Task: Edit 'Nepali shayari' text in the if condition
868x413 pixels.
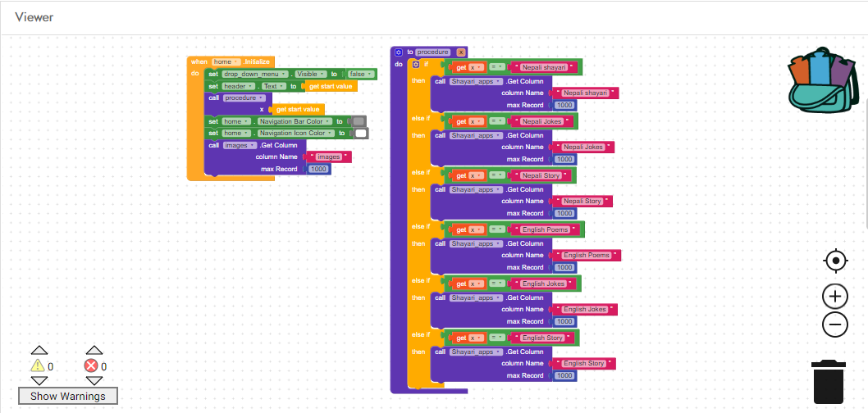Action: pyautogui.click(x=544, y=67)
